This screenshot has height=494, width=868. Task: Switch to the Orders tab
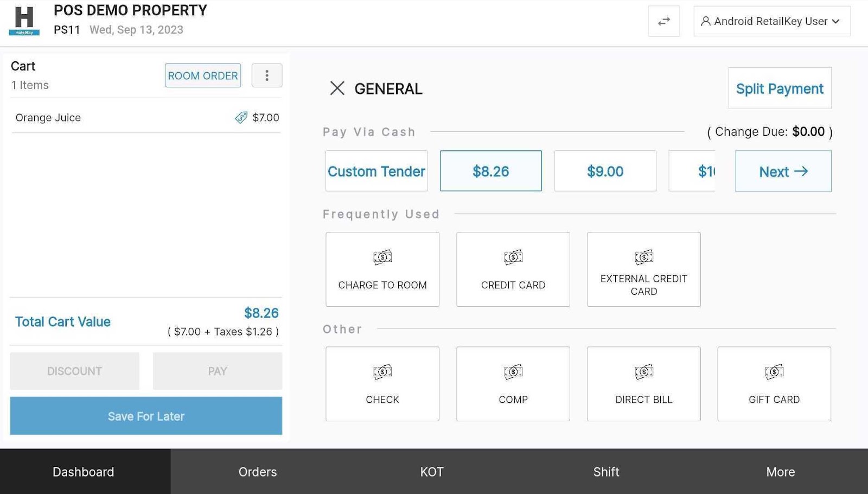258,471
